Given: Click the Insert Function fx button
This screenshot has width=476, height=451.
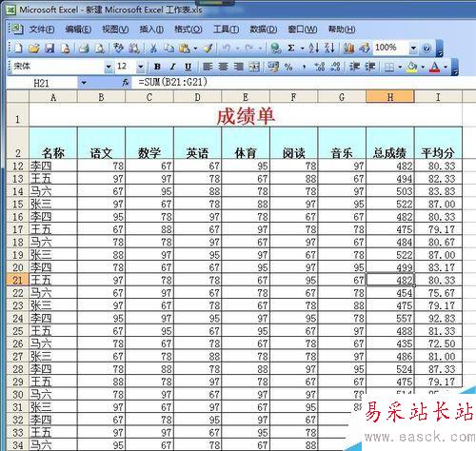Looking at the screenshot, I should (x=126, y=83).
